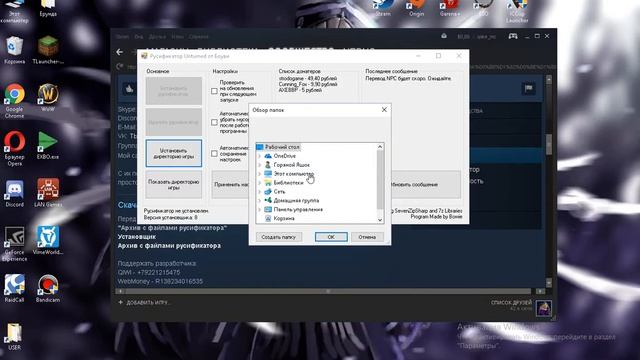Viewport: 640px width, 360px height.
Task: Toggle automatic settings saving checkbox
Action: (x=214, y=153)
